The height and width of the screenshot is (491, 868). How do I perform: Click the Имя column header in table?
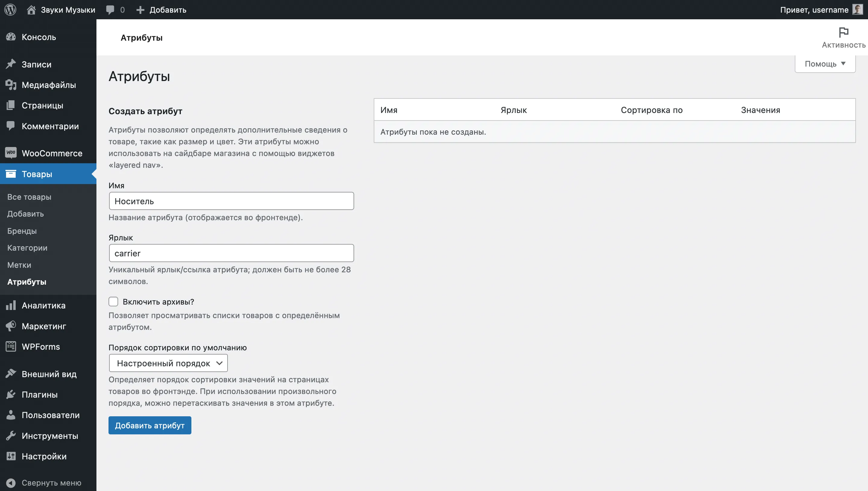pyautogui.click(x=388, y=110)
